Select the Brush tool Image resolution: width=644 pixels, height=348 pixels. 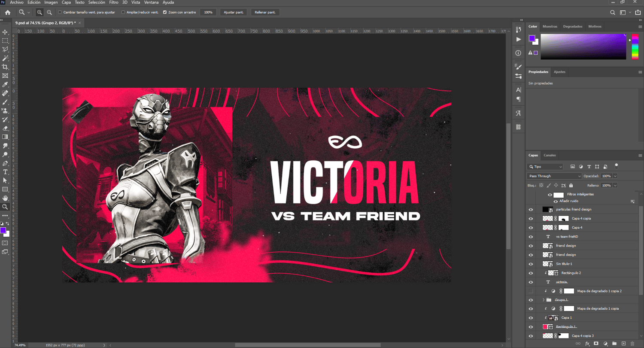5,102
